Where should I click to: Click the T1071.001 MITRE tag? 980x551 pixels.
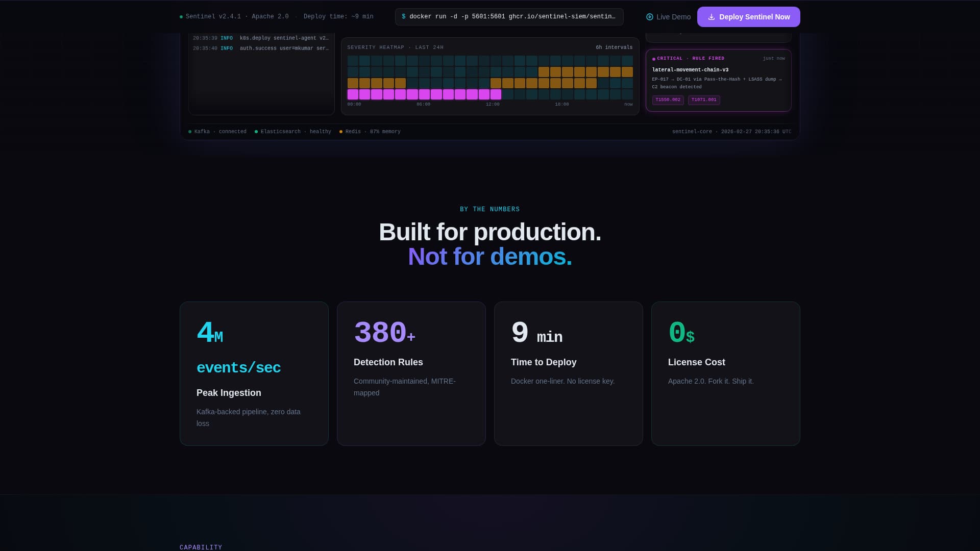[704, 100]
